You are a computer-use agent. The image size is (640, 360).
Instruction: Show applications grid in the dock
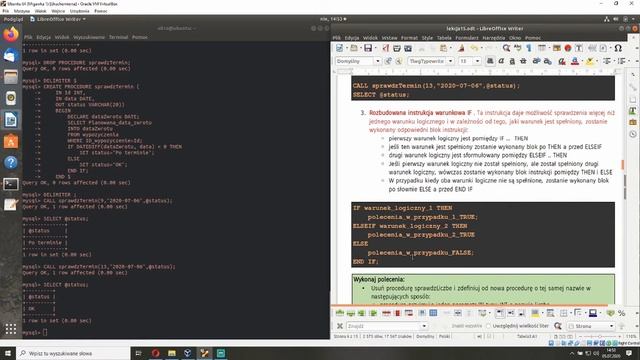[11, 329]
